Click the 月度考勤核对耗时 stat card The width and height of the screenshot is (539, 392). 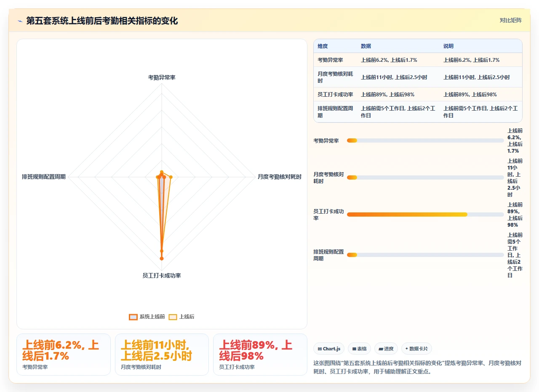click(162, 355)
